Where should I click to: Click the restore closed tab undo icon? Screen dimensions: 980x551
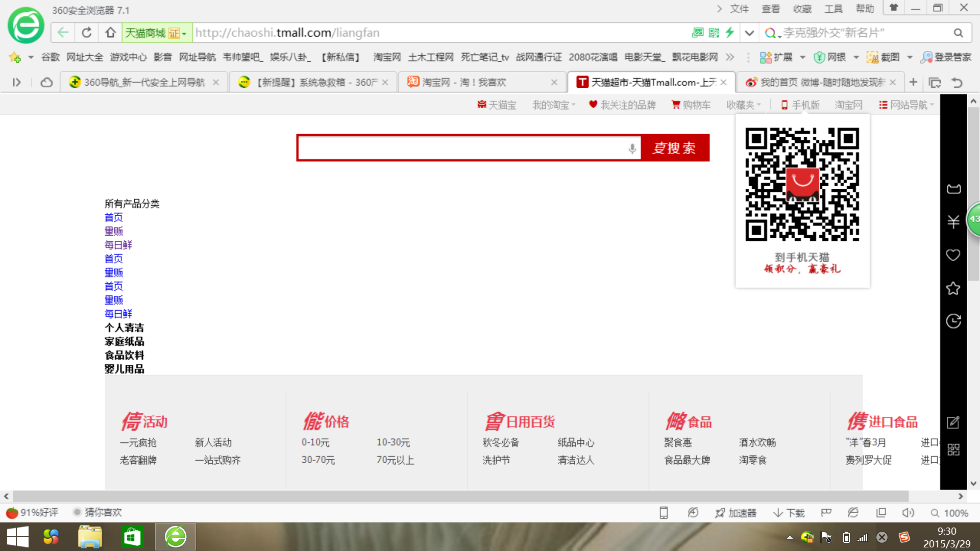[957, 82]
